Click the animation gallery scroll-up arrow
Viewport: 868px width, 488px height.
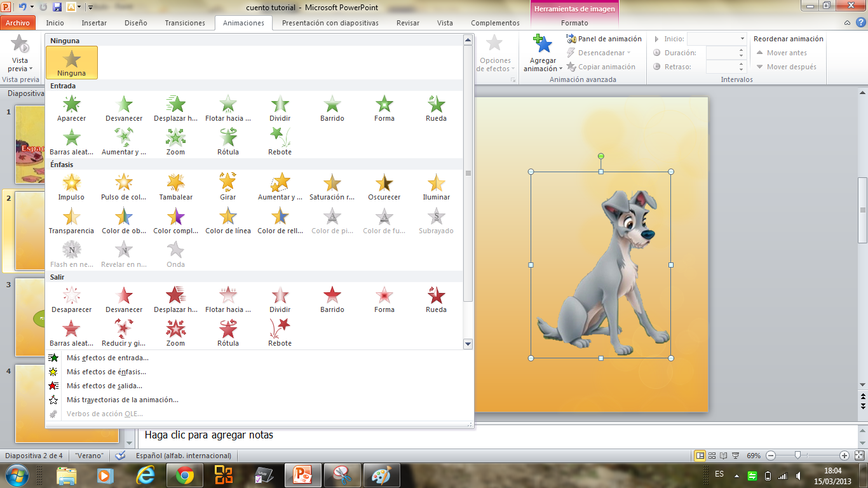[468, 39]
